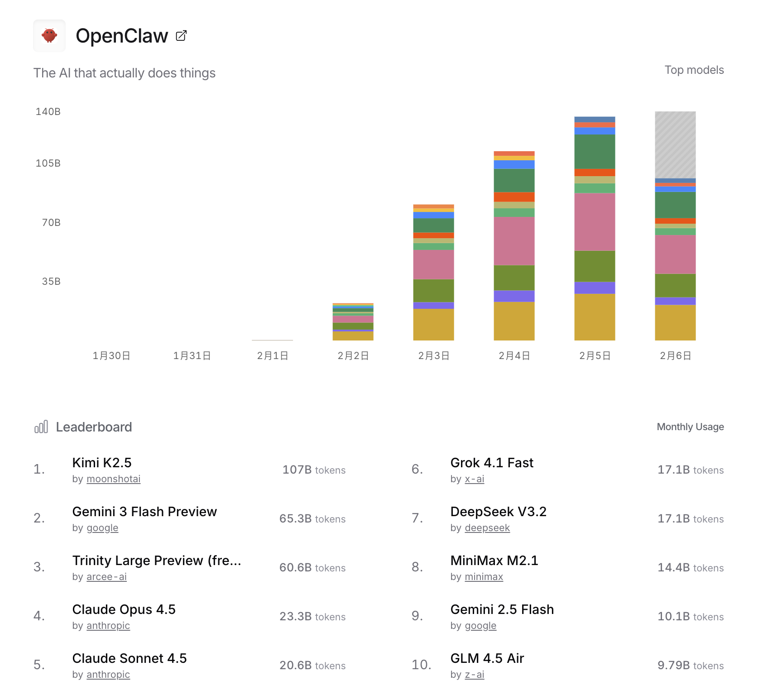Open the arcee-ai author link

coord(106,577)
